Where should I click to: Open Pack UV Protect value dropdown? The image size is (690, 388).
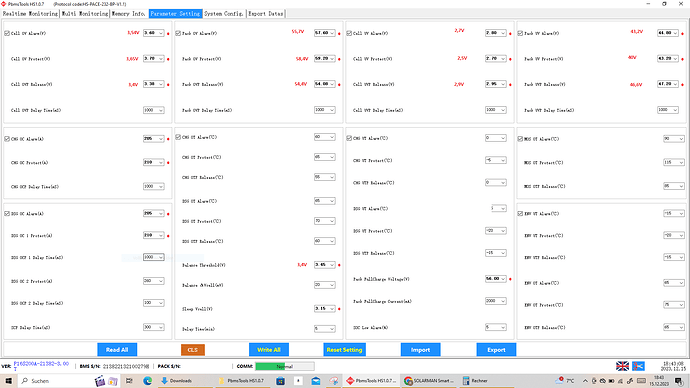pos(668,59)
